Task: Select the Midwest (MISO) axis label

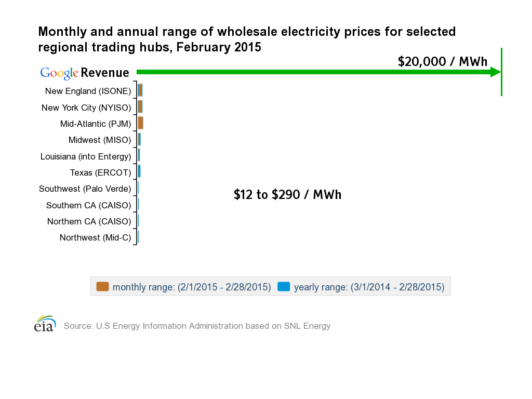Action: tap(100, 140)
